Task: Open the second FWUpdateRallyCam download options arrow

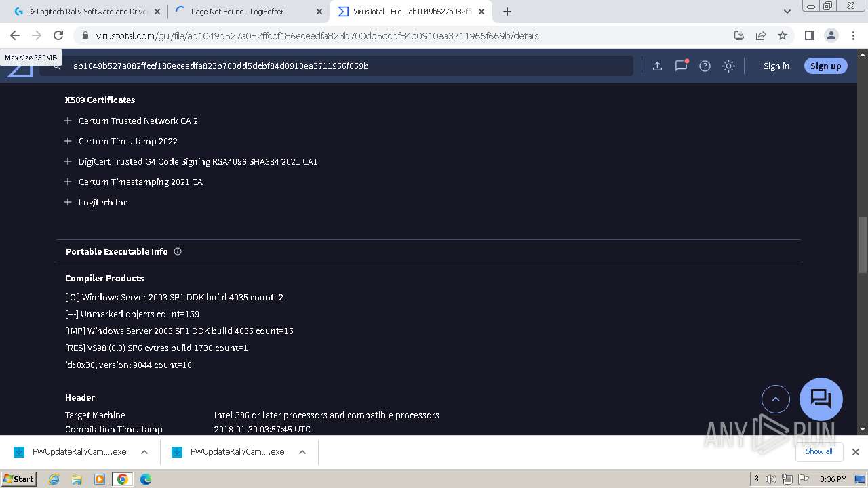Action: tap(302, 452)
